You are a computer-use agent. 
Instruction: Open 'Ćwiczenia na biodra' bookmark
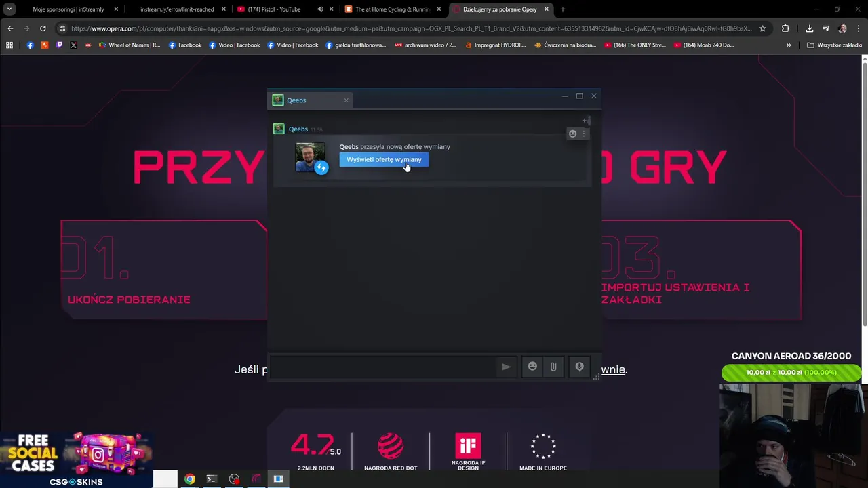(566, 45)
